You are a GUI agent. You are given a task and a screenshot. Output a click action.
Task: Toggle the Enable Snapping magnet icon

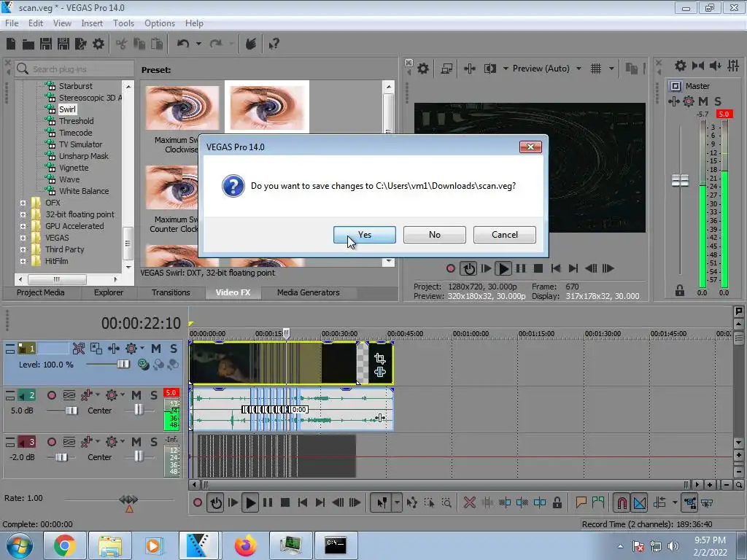point(622,502)
